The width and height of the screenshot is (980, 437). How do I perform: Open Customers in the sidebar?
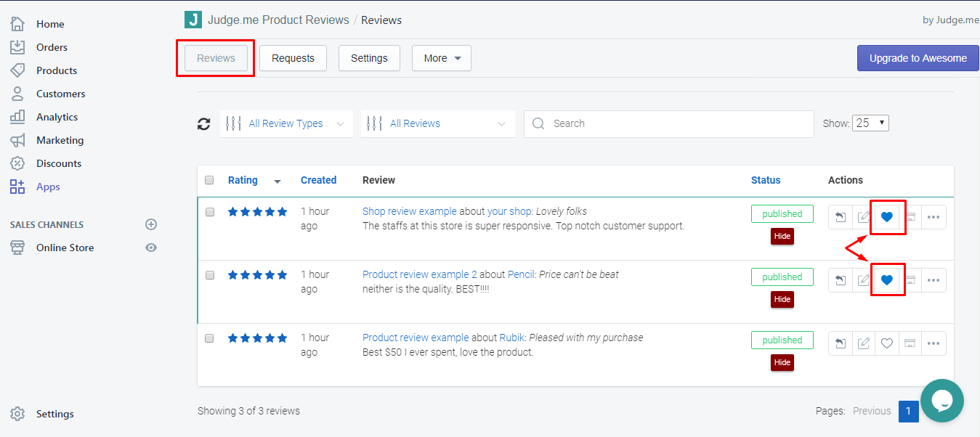pyautogui.click(x=60, y=94)
